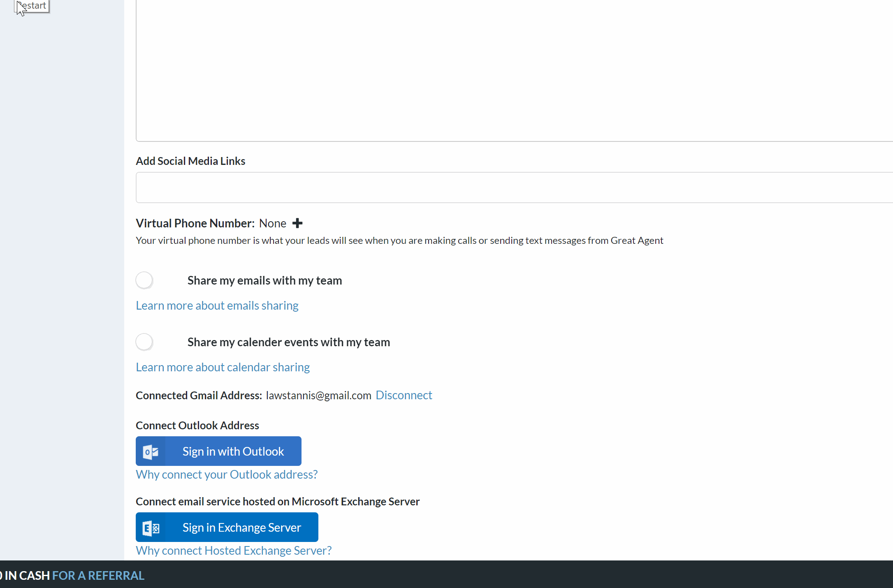Open Why connect Hosted Exchange Server link
893x588 pixels.
coord(234,551)
